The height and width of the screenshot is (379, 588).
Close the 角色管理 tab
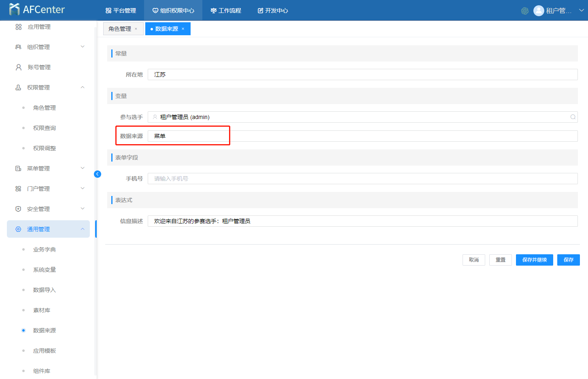[x=136, y=29]
